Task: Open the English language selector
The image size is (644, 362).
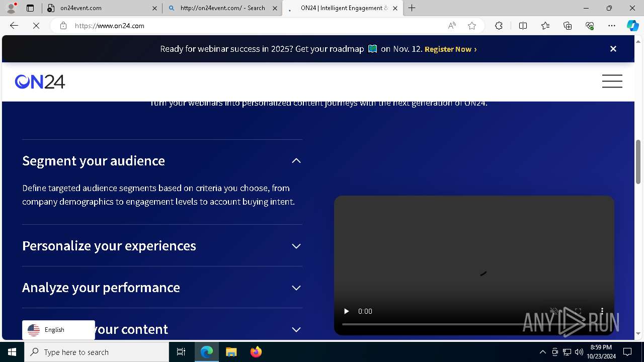Action: 58,330
